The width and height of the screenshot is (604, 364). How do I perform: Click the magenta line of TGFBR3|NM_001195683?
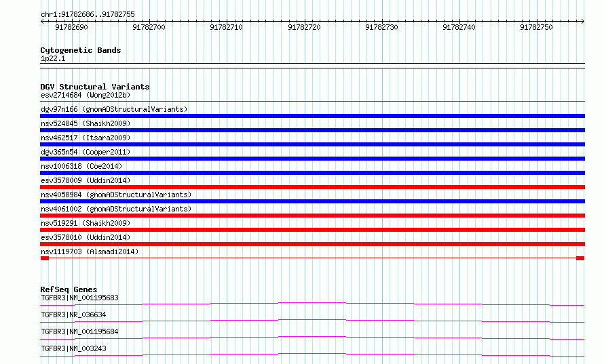[x=312, y=304]
